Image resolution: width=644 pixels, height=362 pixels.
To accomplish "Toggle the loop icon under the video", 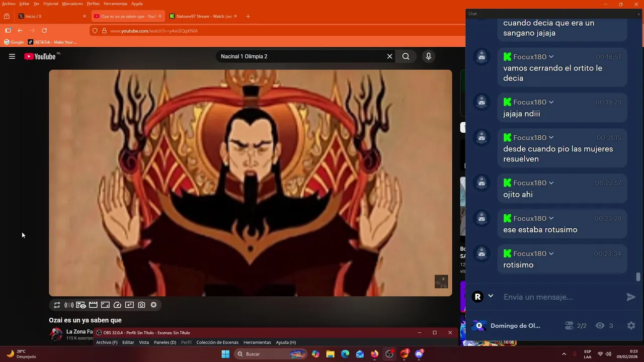I will tap(57, 305).
